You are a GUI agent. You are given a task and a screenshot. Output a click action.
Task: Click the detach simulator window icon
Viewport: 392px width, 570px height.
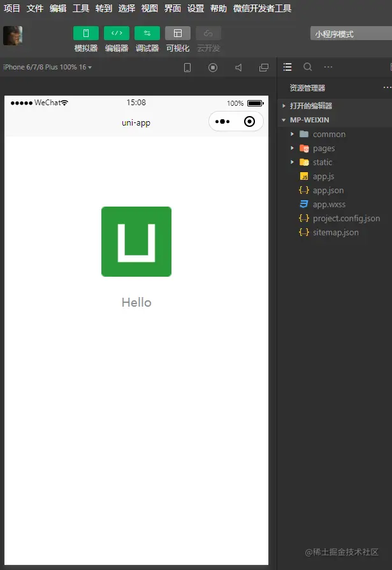pos(264,68)
